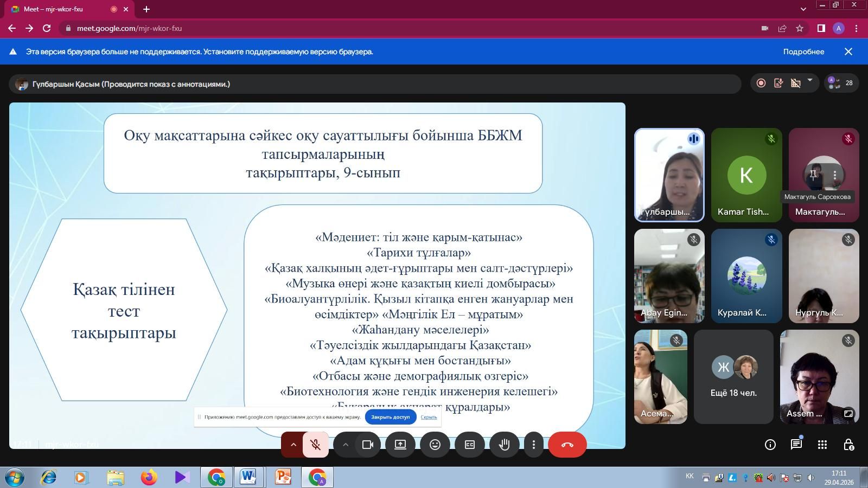This screenshot has width=868, height=488.
Task: Expand audio settings arrow next to microphone
Action: point(293,445)
